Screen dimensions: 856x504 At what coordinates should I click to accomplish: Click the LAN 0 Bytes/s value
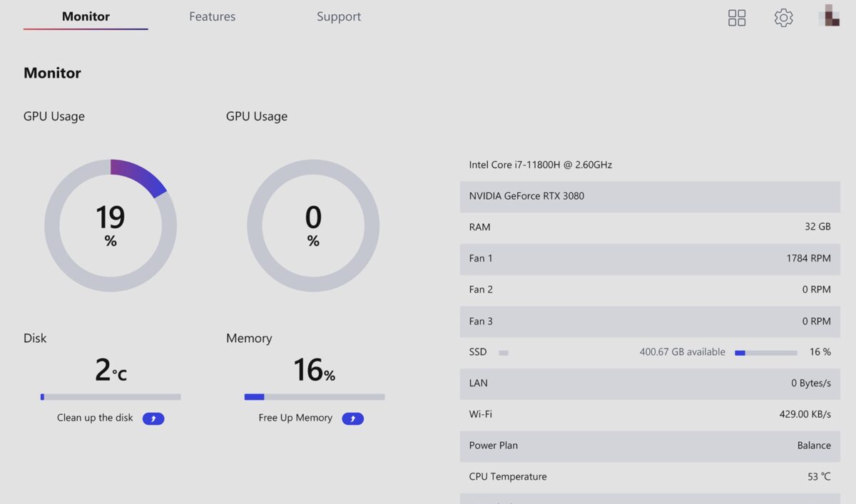[811, 383]
